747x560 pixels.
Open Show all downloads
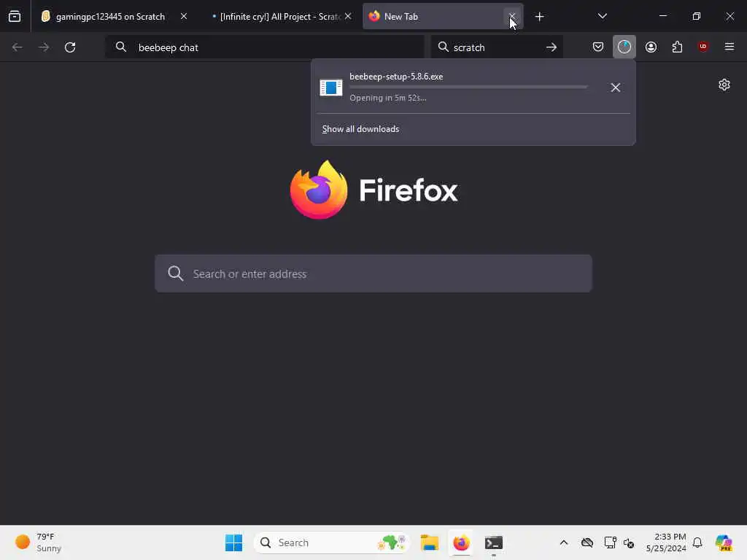pos(360,129)
